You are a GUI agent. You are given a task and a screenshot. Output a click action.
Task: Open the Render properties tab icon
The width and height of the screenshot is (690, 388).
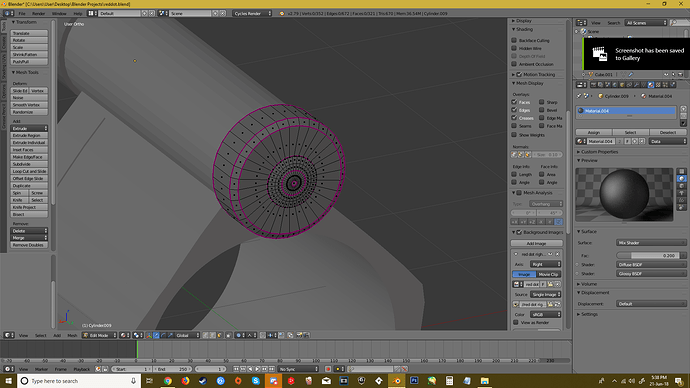(x=594, y=85)
